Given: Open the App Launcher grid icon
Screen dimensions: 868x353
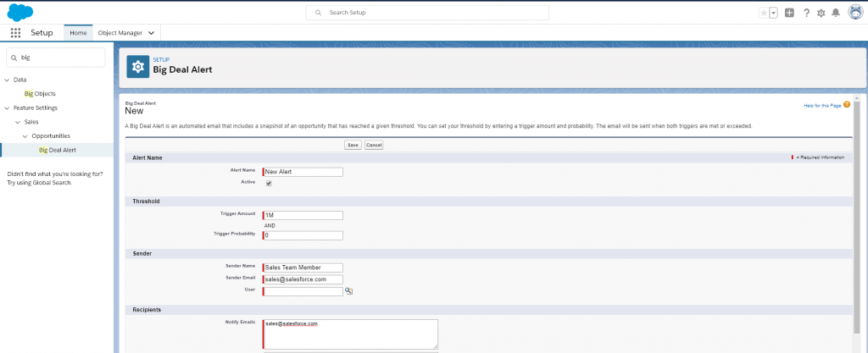Looking at the screenshot, I should tap(15, 33).
